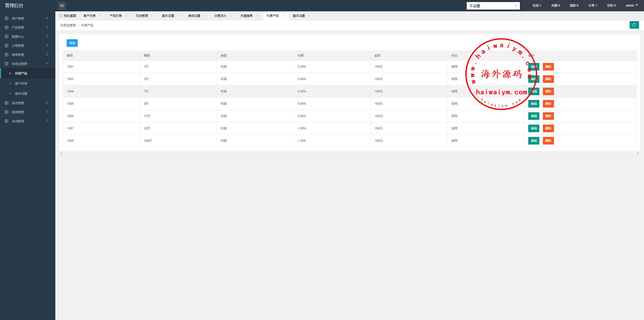The width and height of the screenshot is (644, 320).
Task: Close the 客户列表 tab with its X
Action: tap(100, 16)
